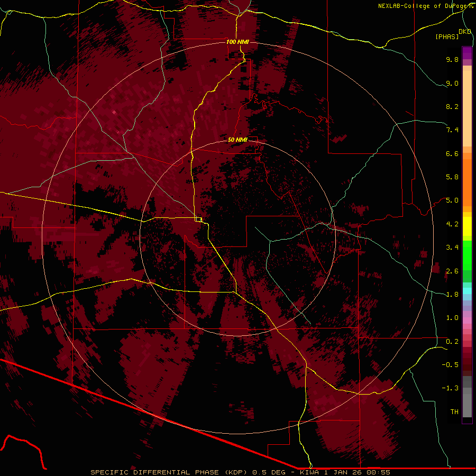
Task: Click the 5.0 value on the color scale
Action: click(x=452, y=200)
